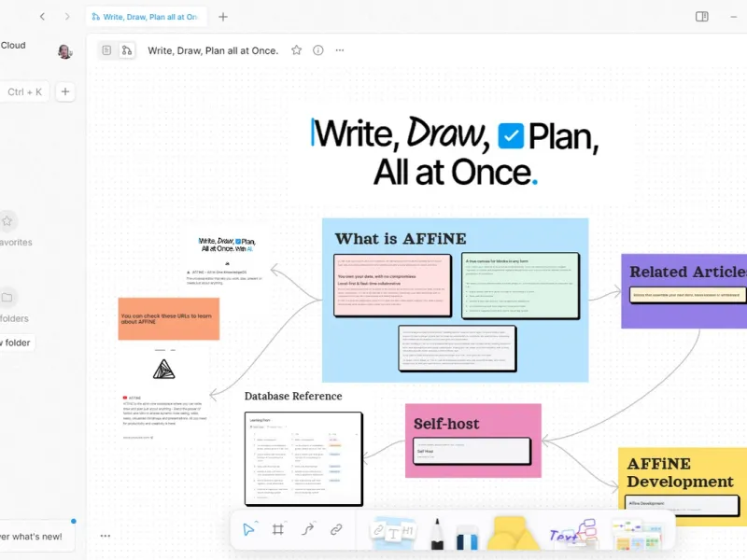Viewport: 747px width, 560px height.
Task: Open the Self Host linked card
Action: coord(472,451)
